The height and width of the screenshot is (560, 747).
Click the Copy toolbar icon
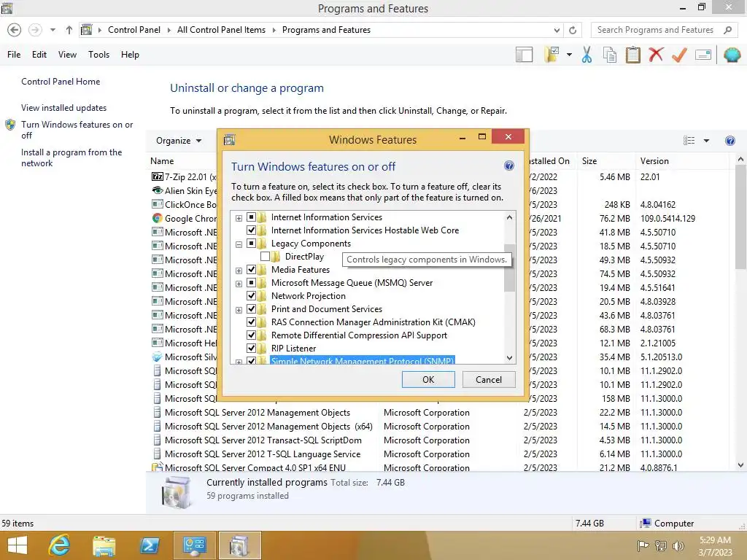click(609, 55)
